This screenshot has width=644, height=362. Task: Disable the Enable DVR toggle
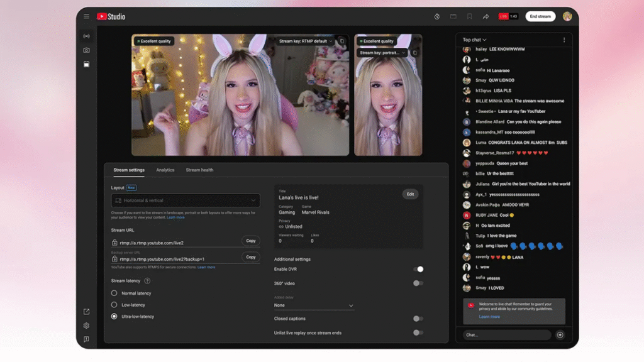click(419, 269)
